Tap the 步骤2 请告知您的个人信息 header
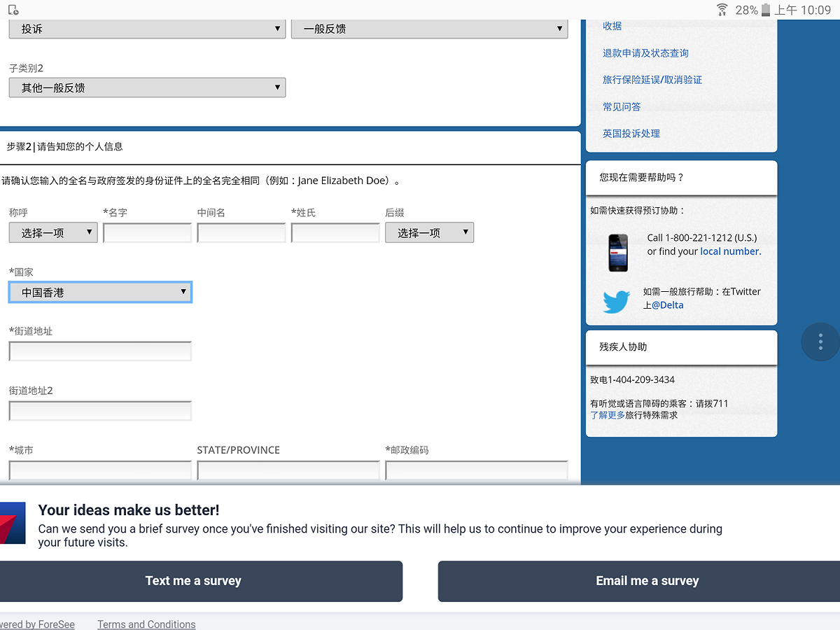 pyautogui.click(x=64, y=147)
